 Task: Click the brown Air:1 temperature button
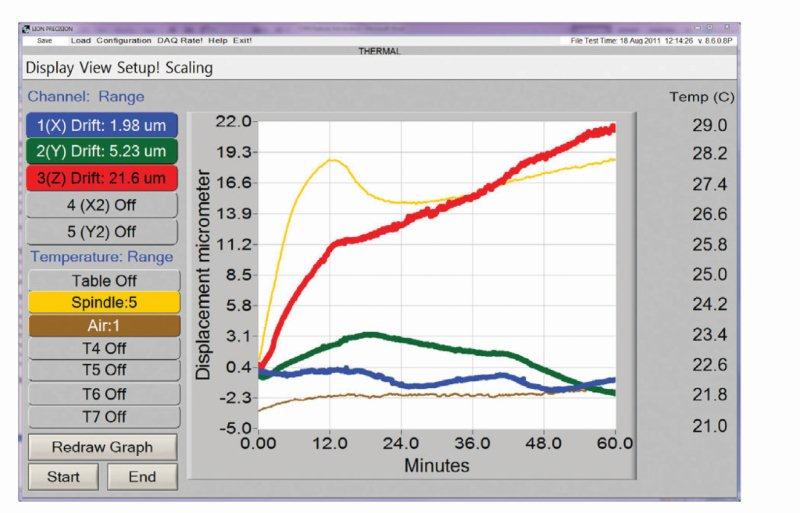104,325
